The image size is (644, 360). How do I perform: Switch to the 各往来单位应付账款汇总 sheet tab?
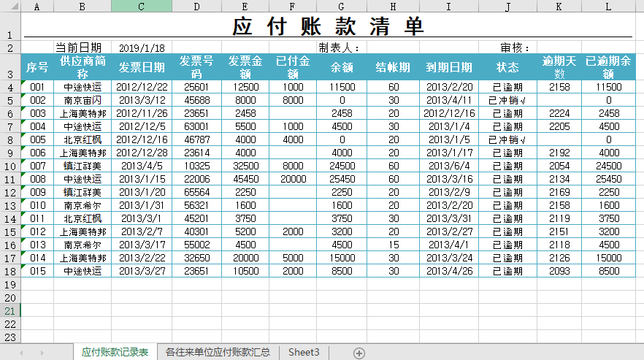point(218,352)
